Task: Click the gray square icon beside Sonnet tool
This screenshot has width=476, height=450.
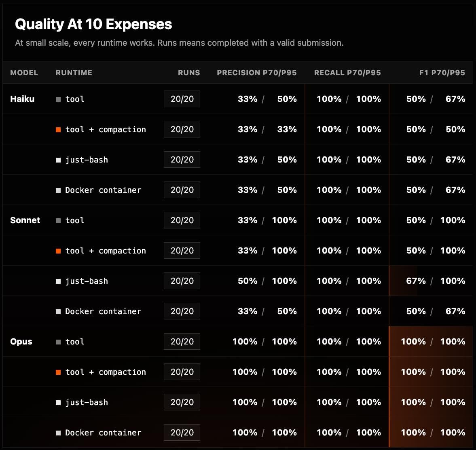Action: (58, 221)
